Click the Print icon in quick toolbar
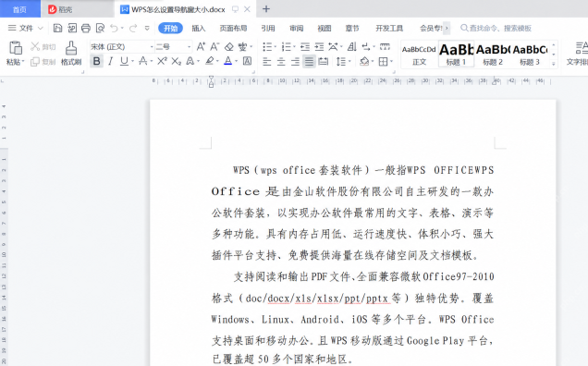This screenshot has height=366, width=588. 86,28
